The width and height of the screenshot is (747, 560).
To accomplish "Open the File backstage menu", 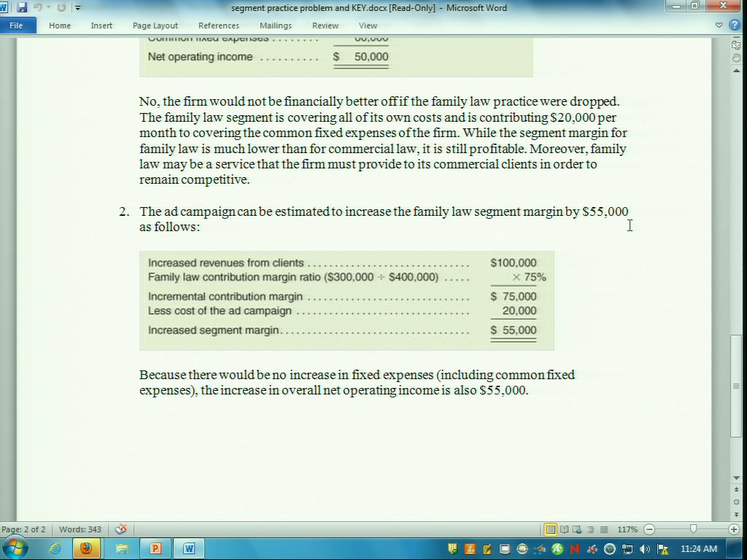I will click(16, 26).
